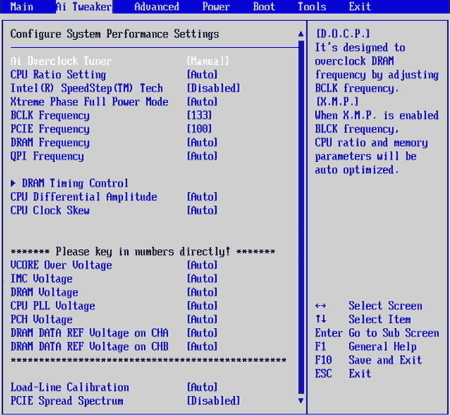Edit VCORE Over Voltage value

click(202, 265)
